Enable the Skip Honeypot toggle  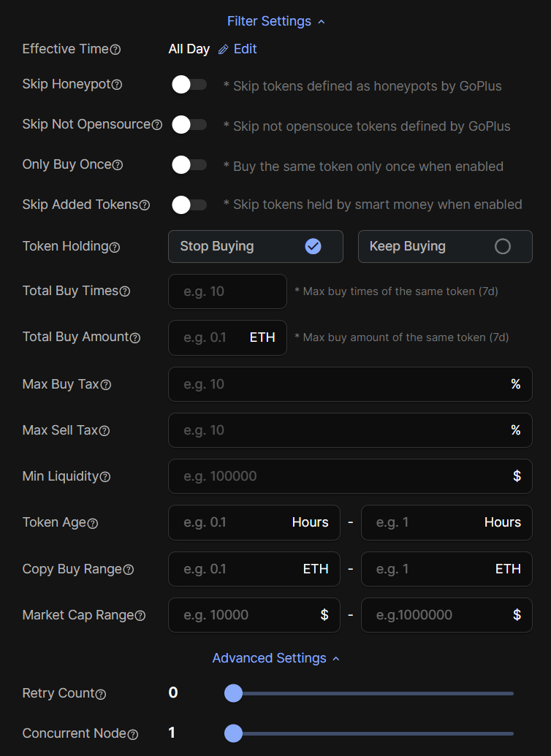pos(189,85)
